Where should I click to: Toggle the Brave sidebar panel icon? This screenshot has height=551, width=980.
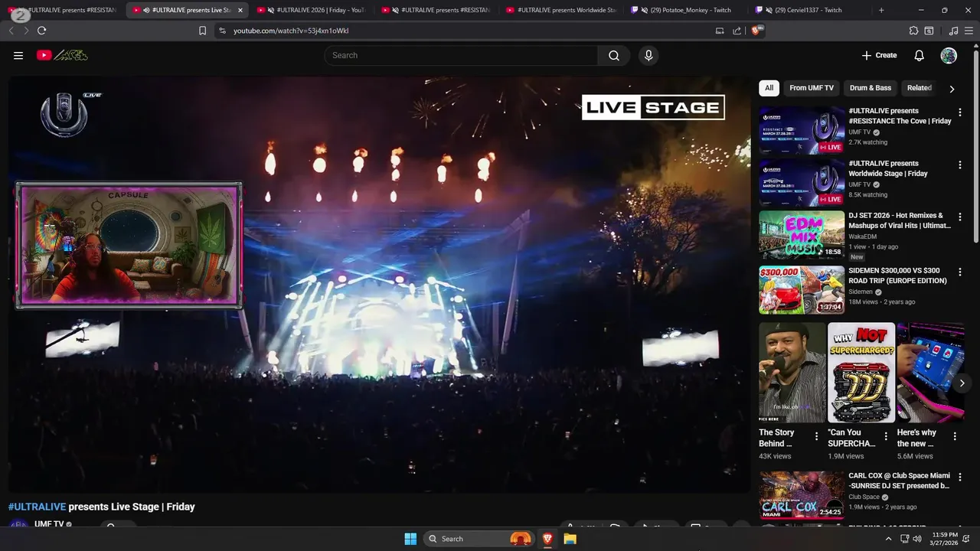pos(929,31)
